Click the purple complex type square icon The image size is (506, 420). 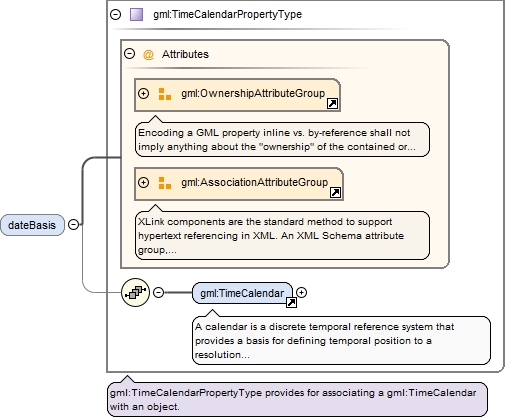[136, 15]
